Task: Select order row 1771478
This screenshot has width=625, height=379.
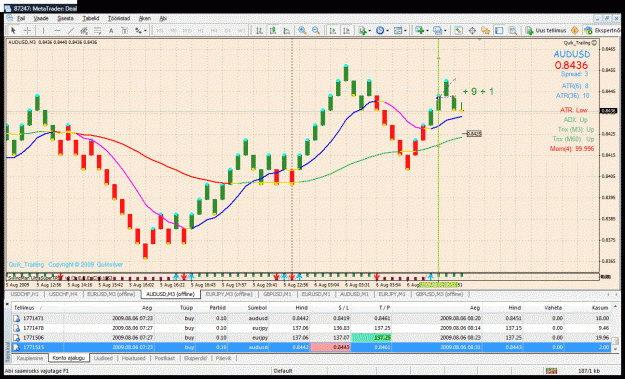Action: point(311,328)
